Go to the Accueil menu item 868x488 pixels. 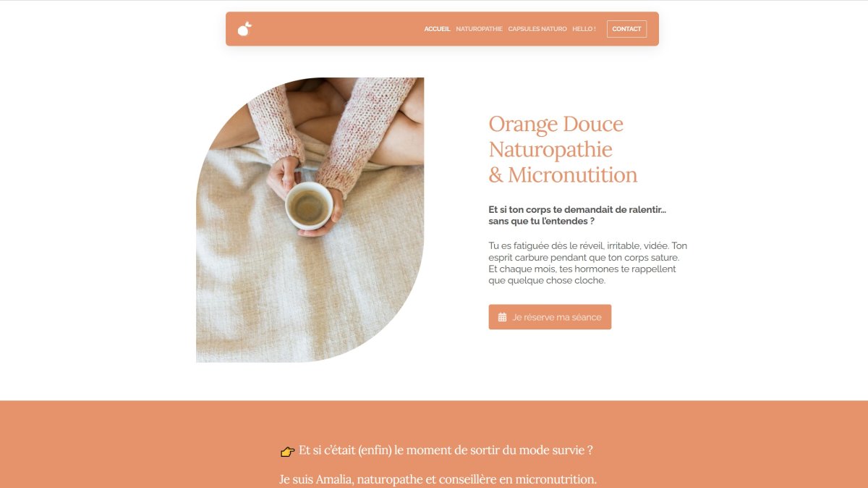coord(437,29)
